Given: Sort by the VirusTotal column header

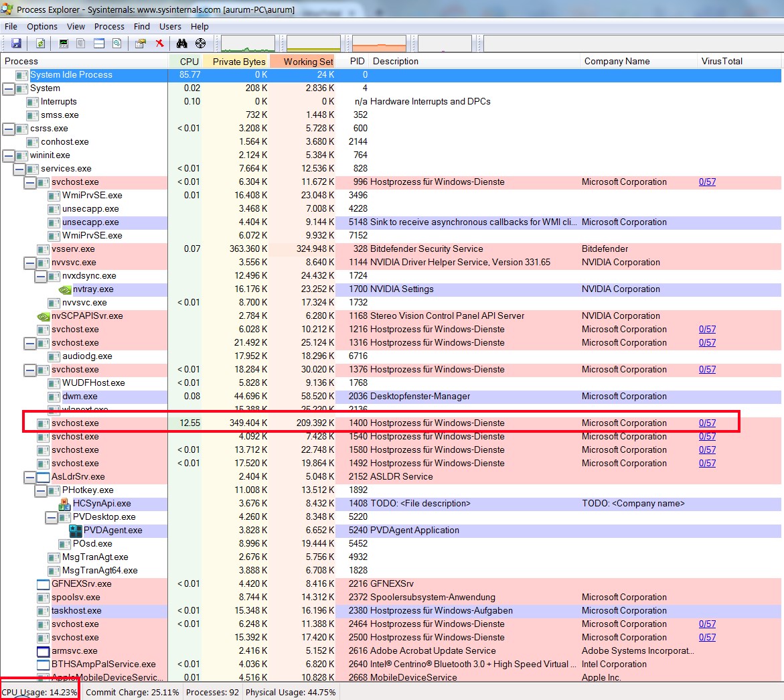Looking at the screenshot, I should [738, 62].
